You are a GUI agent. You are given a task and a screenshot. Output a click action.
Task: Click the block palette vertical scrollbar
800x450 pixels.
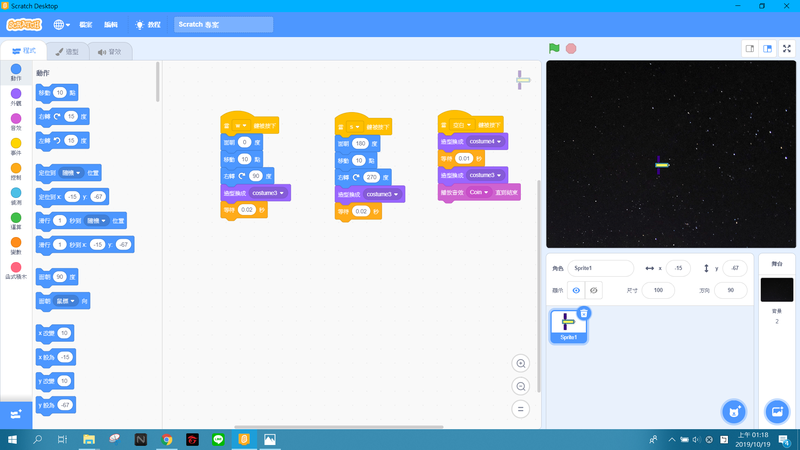click(158, 82)
